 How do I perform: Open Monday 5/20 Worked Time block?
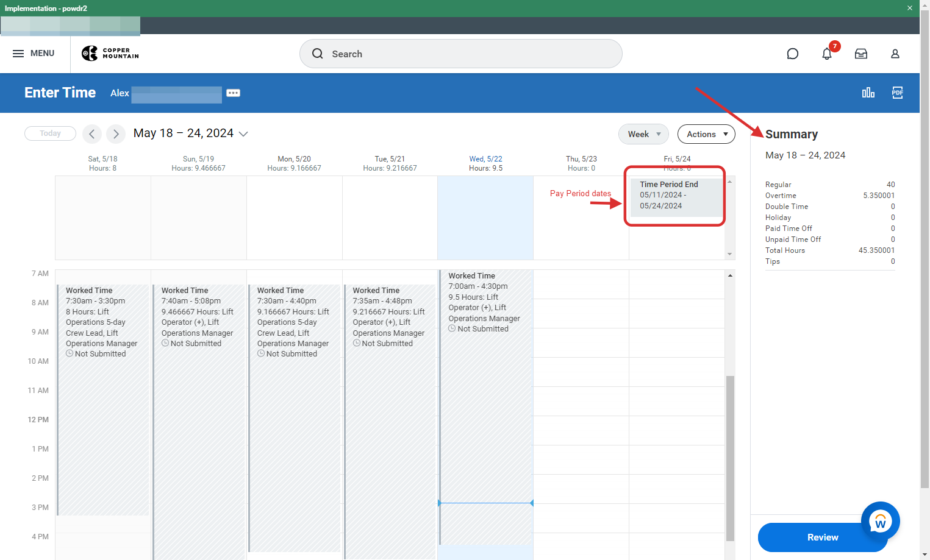pyautogui.click(x=295, y=418)
